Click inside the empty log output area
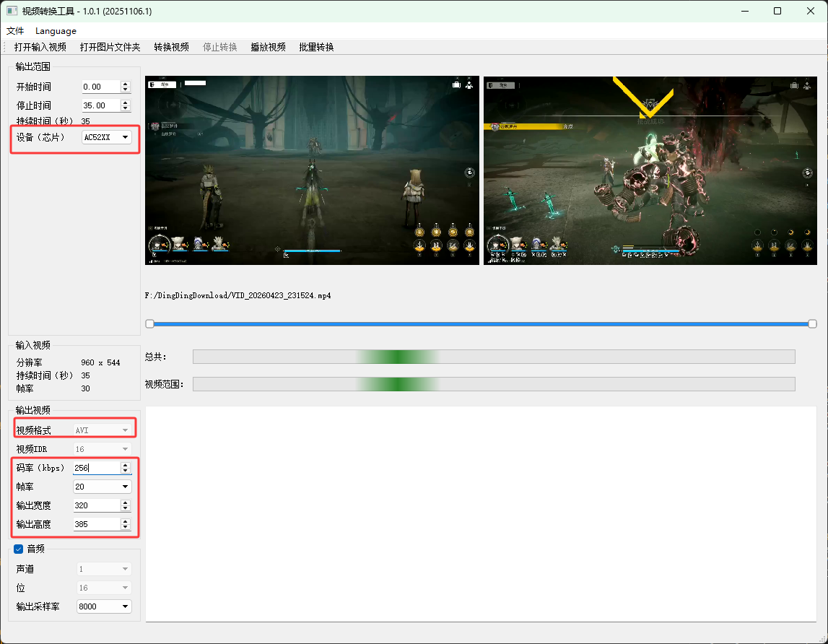Image resolution: width=828 pixels, height=644 pixels. tap(481, 514)
